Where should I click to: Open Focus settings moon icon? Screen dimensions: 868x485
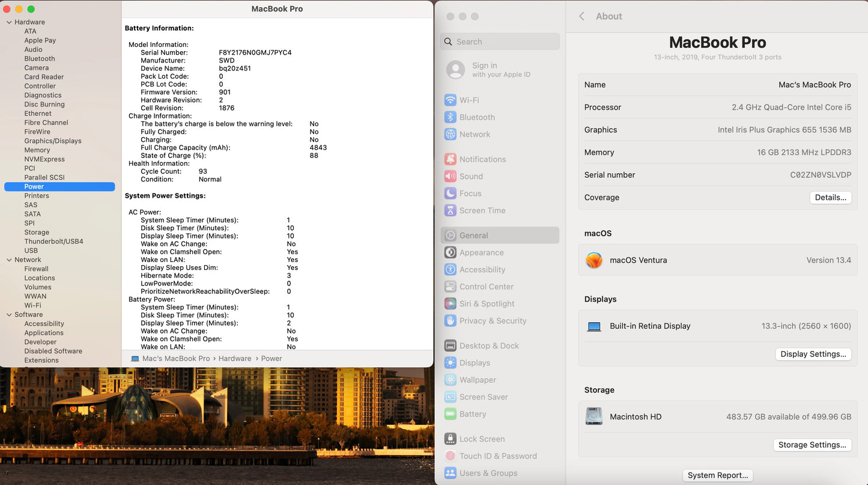point(450,194)
